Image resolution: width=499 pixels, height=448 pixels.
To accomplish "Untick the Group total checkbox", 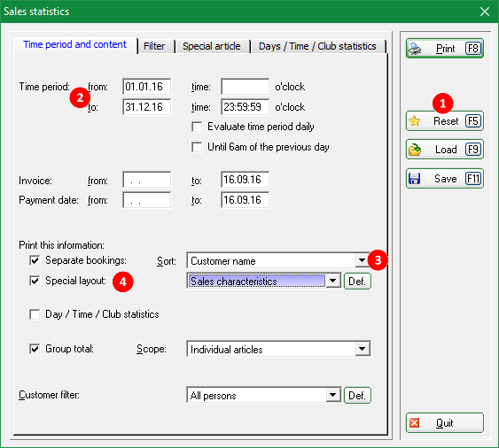I will (35, 349).
